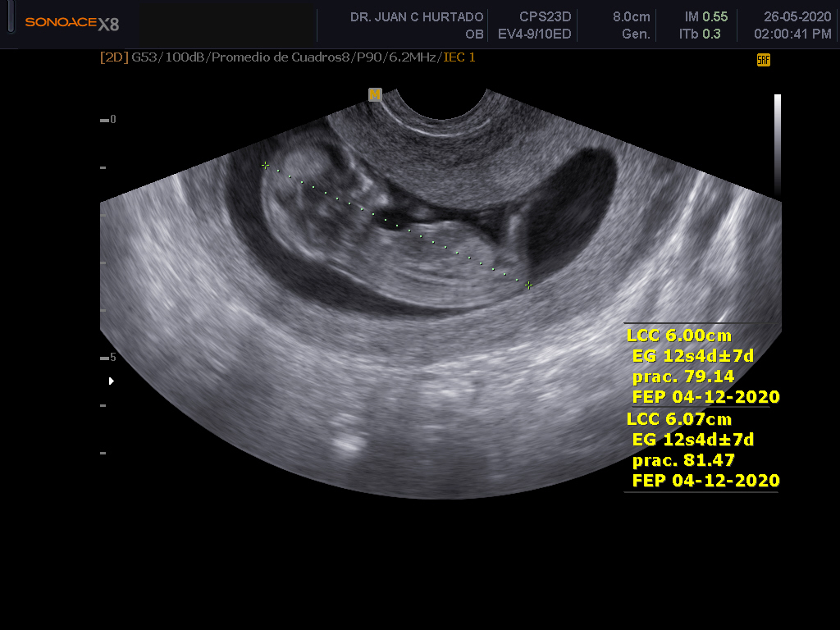The height and width of the screenshot is (630, 840).
Task: Click the text Promedio de Cuadros8
Action: coord(282,57)
